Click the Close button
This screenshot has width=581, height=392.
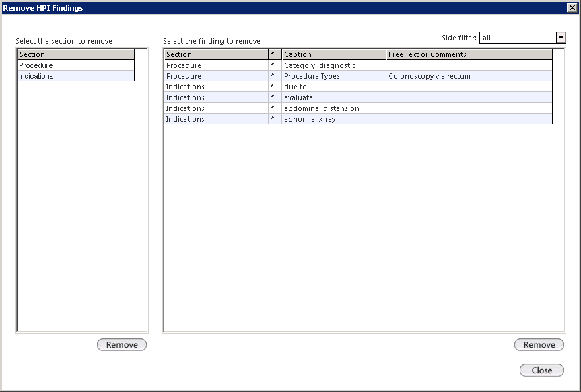tap(542, 370)
